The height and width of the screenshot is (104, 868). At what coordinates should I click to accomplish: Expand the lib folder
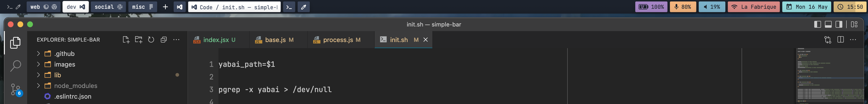107,75
